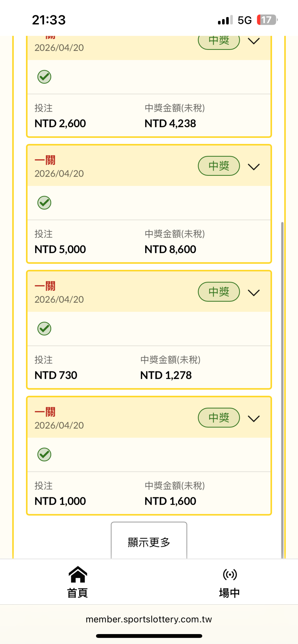
Task: Tap 中獎 badge on the NTD 1,278 win
Action: 219,292
